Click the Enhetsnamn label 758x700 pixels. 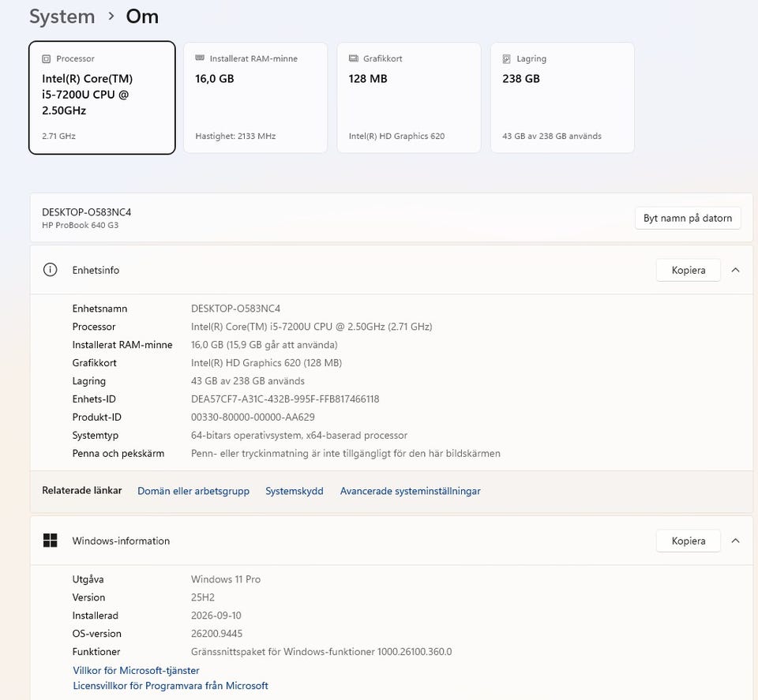point(99,309)
